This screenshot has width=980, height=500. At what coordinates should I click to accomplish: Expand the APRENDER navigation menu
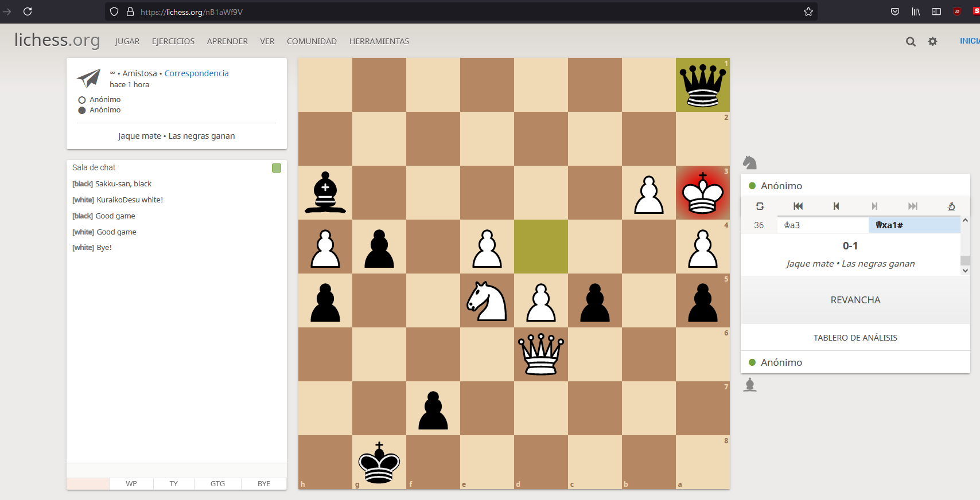coord(227,41)
